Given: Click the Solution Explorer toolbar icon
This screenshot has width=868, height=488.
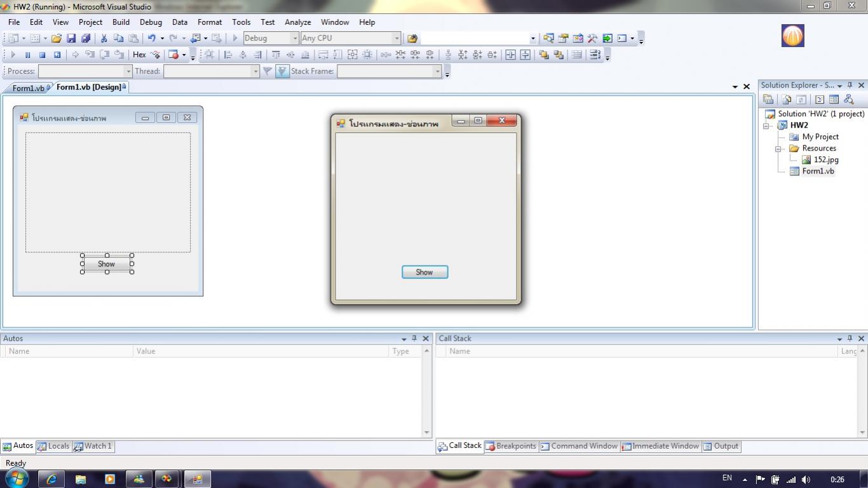Looking at the screenshot, I should (548, 38).
